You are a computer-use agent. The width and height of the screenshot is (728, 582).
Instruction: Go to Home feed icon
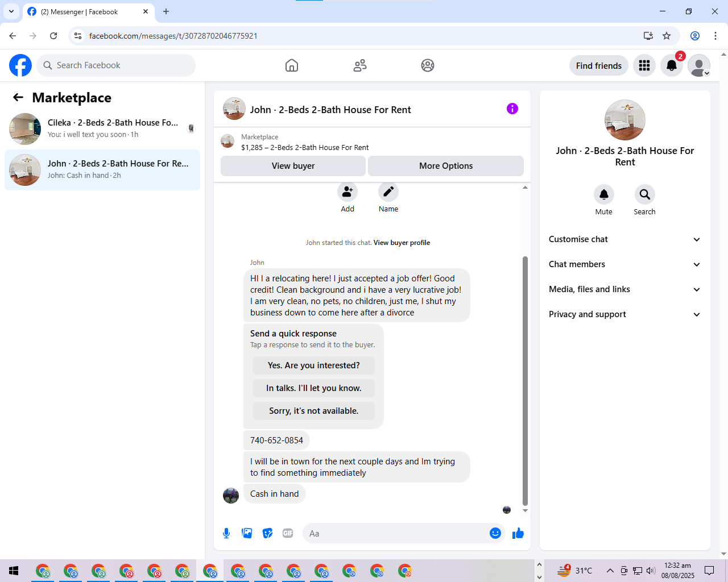coord(292,65)
